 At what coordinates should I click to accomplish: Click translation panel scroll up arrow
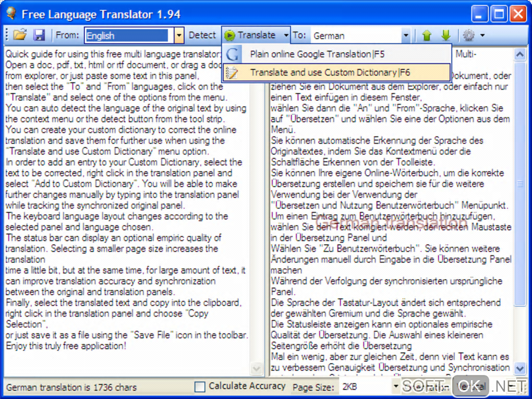520,54
